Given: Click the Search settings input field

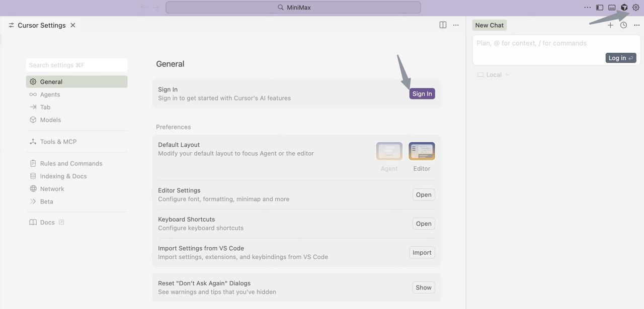Looking at the screenshot, I should 76,65.
